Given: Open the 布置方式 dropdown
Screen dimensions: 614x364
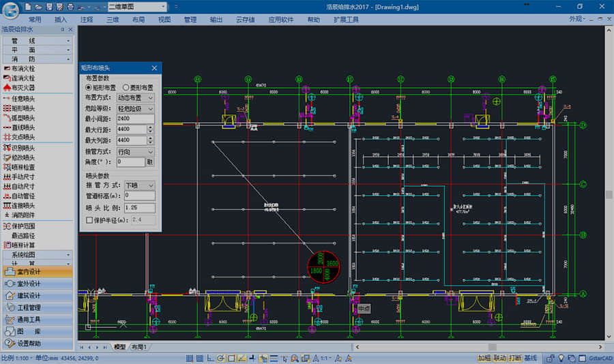Looking at the screenshot, I should [x=135, y=98].
